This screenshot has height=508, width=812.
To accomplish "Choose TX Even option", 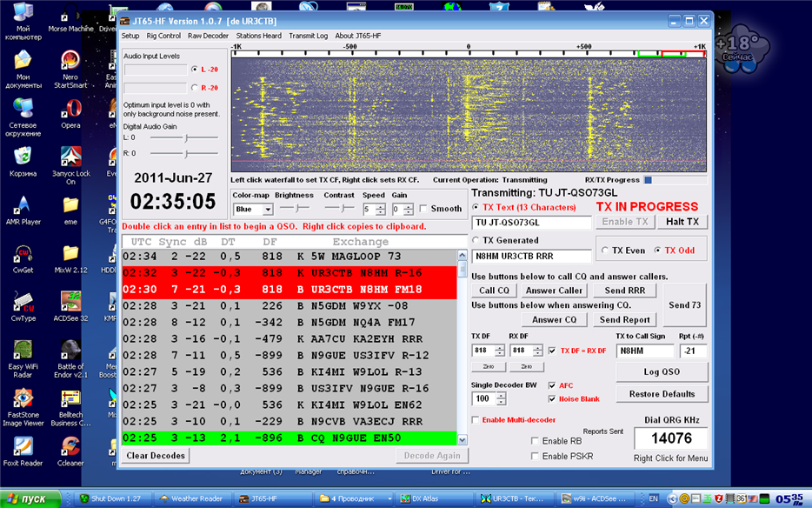I will 604,251.
